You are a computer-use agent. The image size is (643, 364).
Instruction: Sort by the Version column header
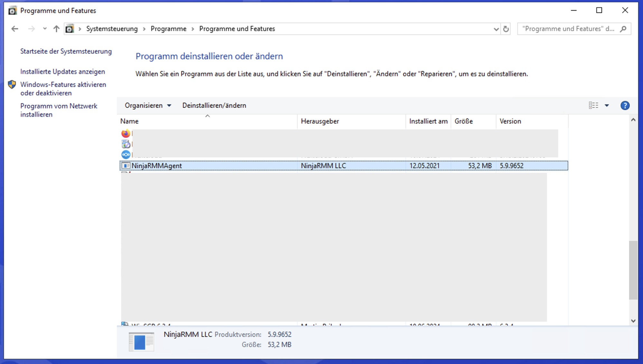[x=532, y=121]
